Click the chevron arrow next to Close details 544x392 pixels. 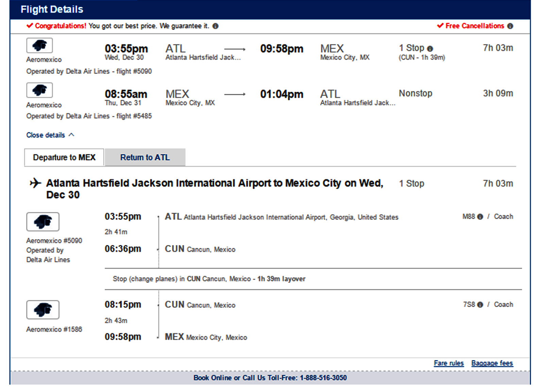click(71, 135)
